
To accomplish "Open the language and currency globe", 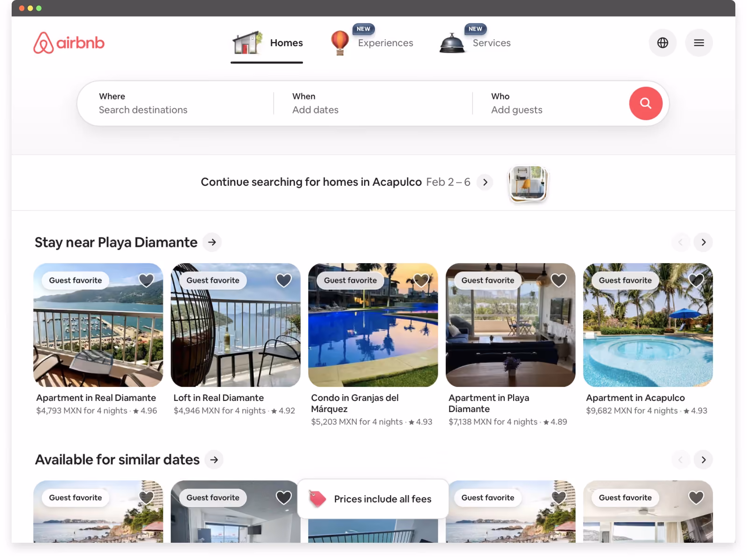I will coord(662,43).
